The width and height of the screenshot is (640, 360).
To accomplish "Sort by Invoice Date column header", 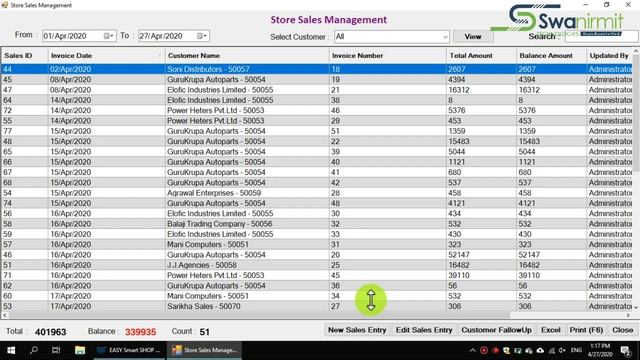I will (106, 56).
